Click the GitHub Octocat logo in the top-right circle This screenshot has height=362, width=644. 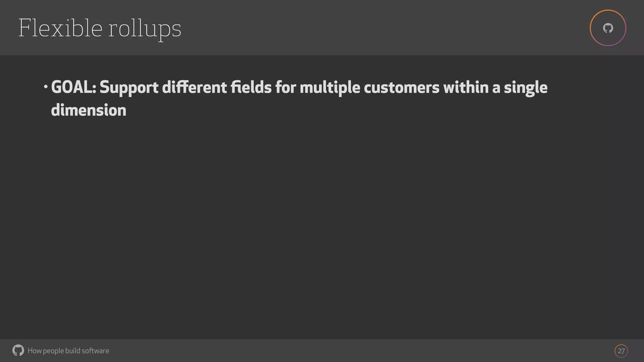[x=608, y=28]
